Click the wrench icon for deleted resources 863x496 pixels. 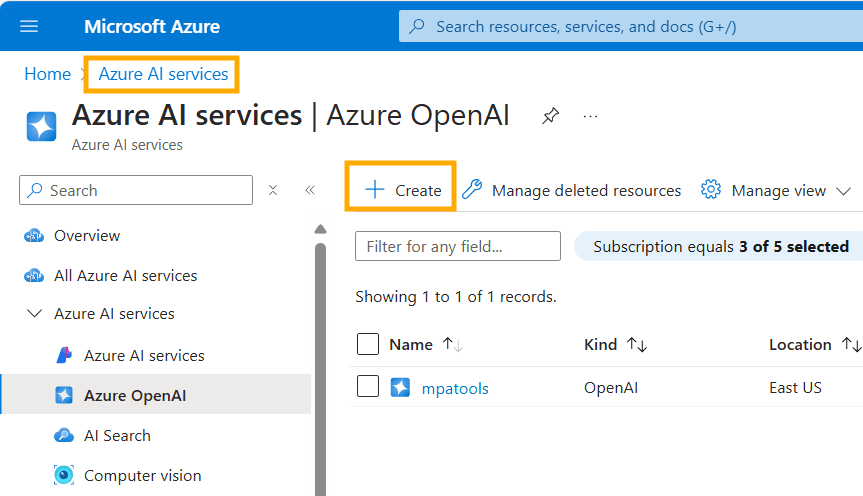pyautogui.click(x=472, y=189)
